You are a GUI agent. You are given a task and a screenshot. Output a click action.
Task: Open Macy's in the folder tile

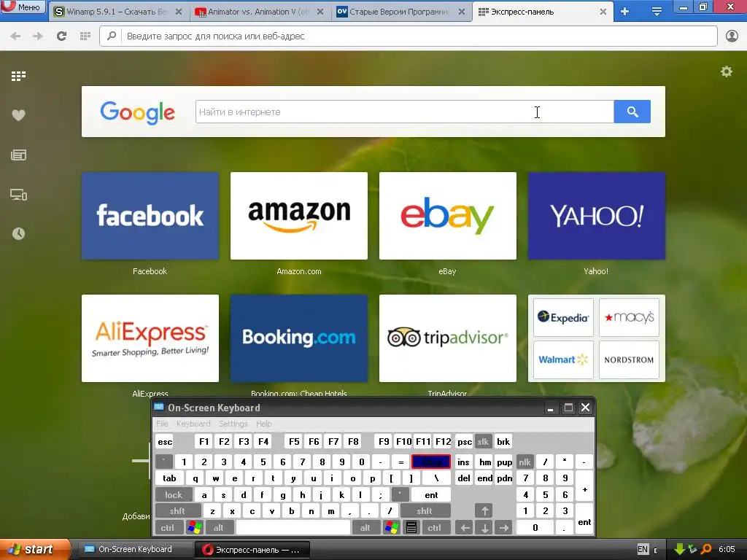629,318
